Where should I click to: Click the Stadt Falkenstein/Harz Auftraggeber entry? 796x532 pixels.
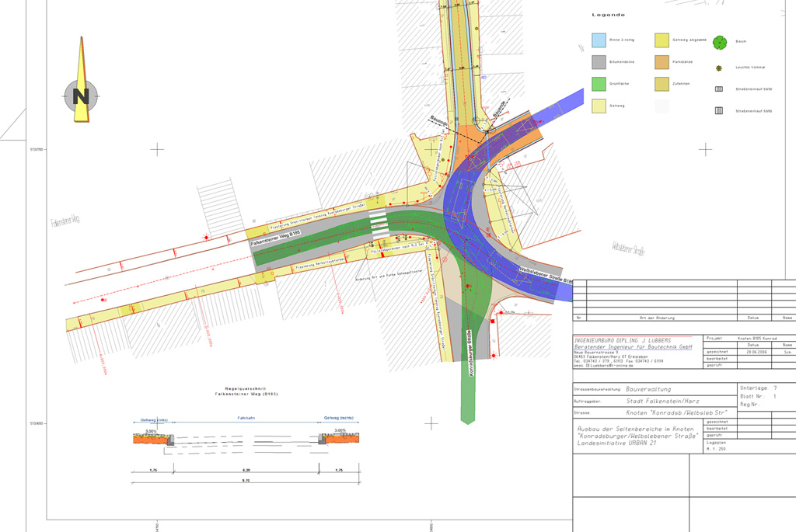coord(663,401)
